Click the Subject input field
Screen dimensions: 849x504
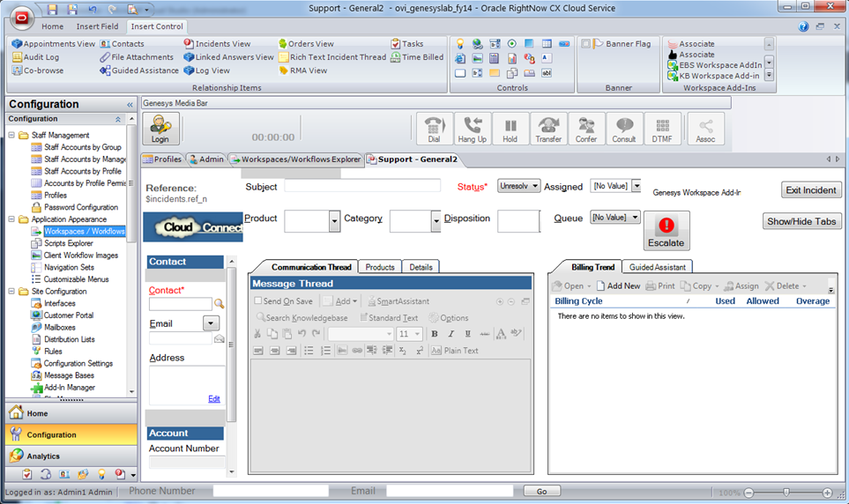click(361, 186)
